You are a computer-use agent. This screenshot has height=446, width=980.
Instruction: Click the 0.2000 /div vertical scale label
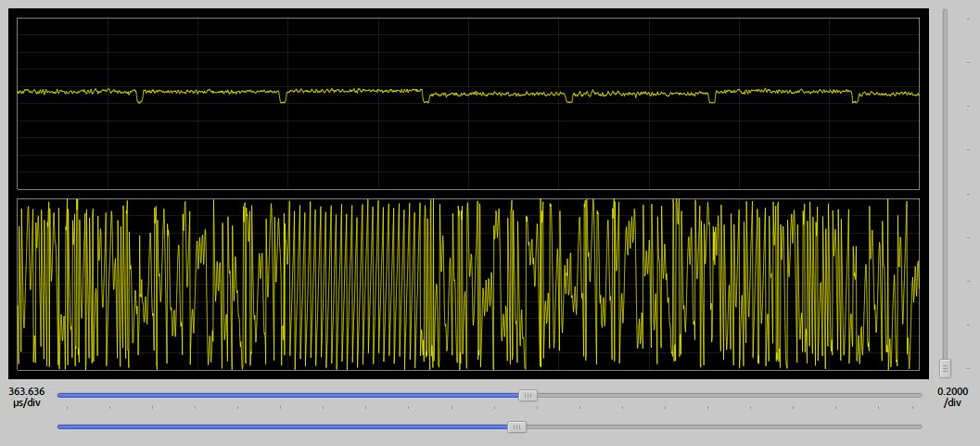[x=953, y=397]
